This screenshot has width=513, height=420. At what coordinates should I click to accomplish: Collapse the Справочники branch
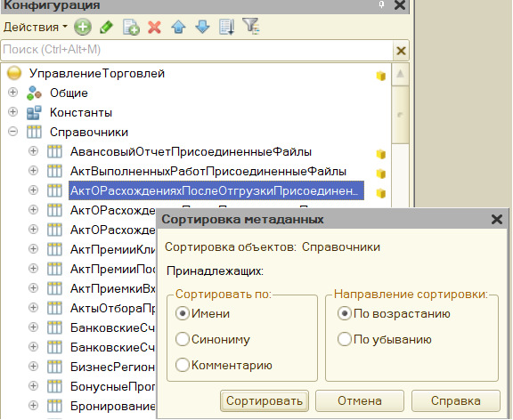click(x=12, y=132)
